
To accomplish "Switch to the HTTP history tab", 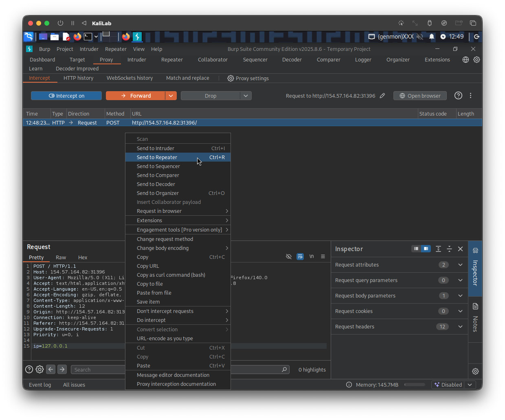I will click(x=78, y=78).
